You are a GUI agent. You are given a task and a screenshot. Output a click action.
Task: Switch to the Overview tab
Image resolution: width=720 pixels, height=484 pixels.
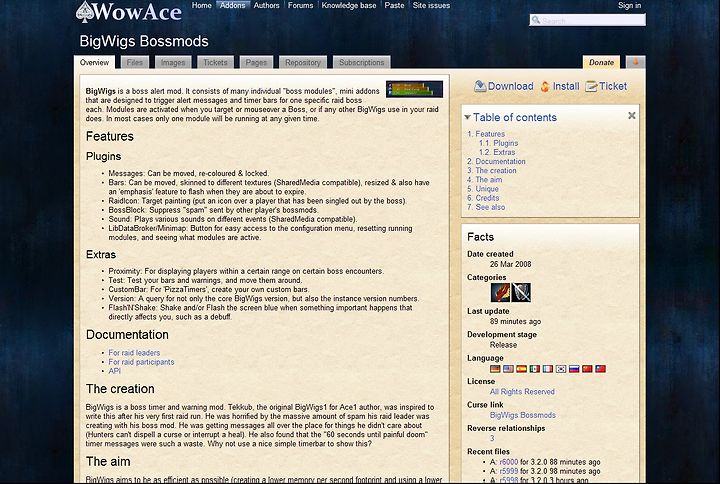[95, 62]
